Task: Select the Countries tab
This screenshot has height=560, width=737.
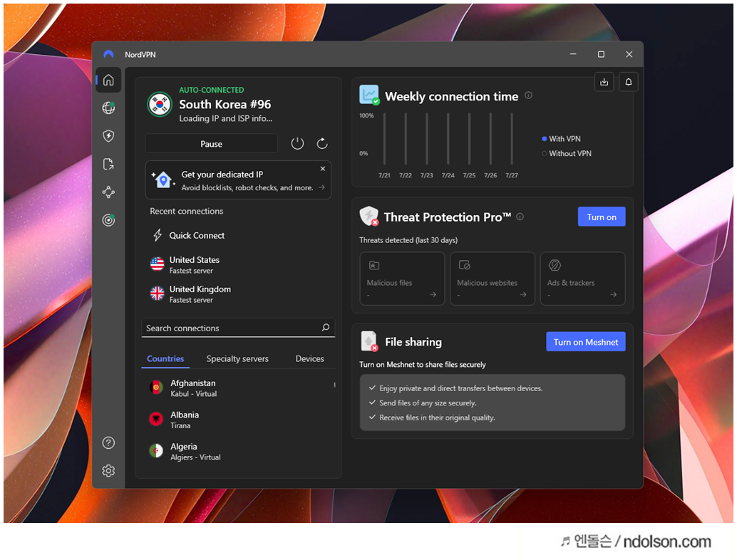Action: click(x=165, y=358)
